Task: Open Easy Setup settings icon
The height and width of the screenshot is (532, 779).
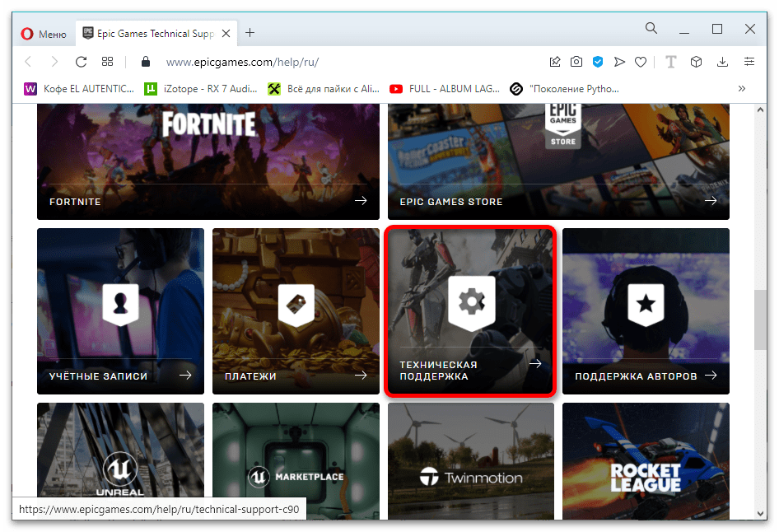Action: 749,62
